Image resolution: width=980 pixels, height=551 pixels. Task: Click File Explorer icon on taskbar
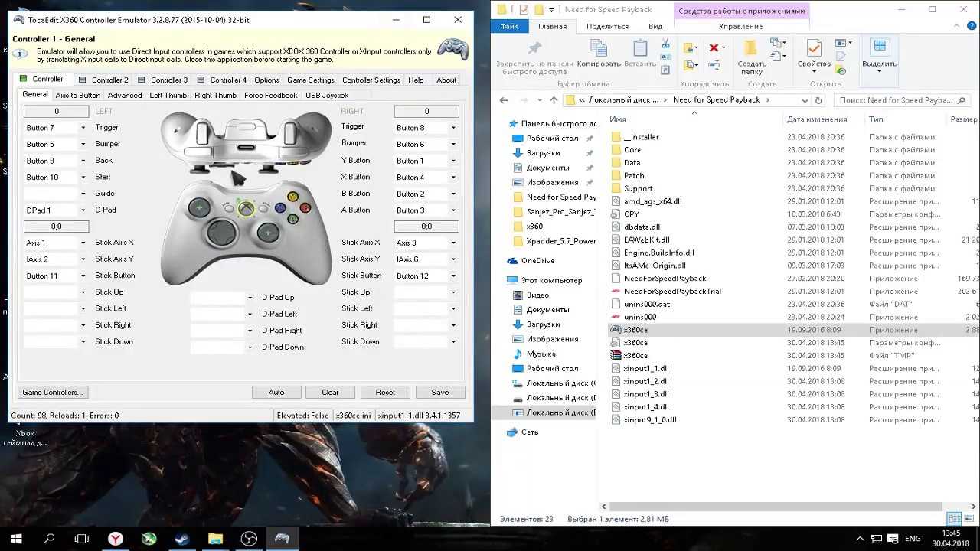[215, 539]
